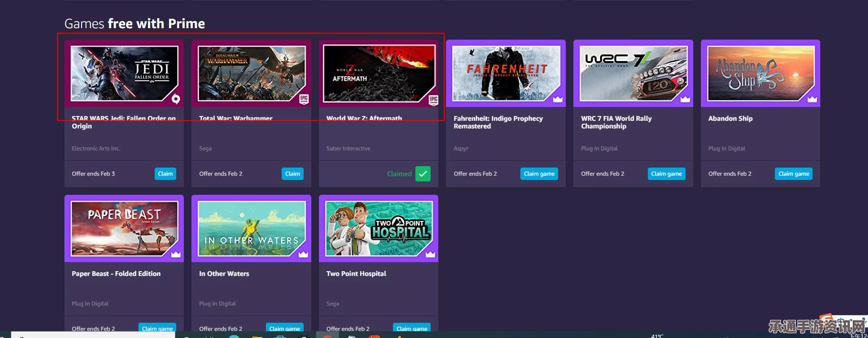Open the WRC 7 rally car artwork
Screen dimensions: 868x338
(634, 74)
